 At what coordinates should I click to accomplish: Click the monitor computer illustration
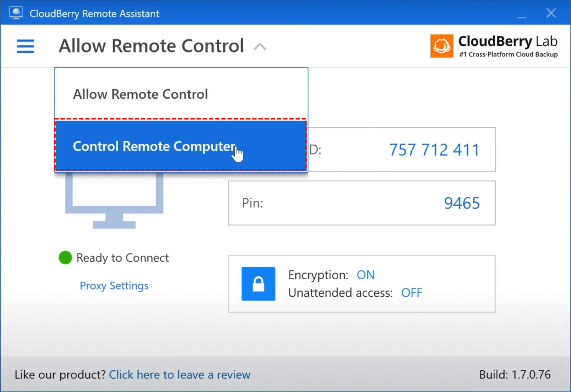(x=114, y=201)
